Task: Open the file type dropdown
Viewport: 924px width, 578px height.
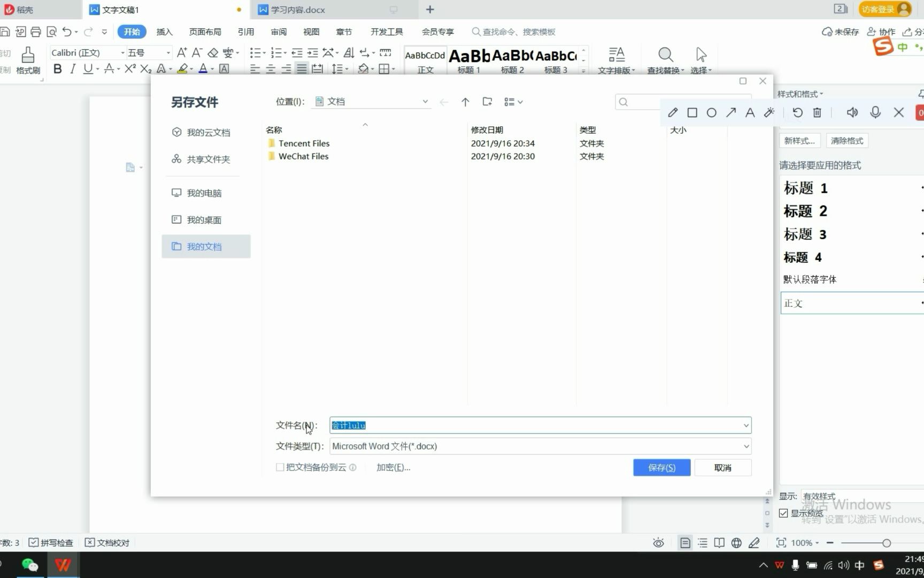Action: point(745,446)
